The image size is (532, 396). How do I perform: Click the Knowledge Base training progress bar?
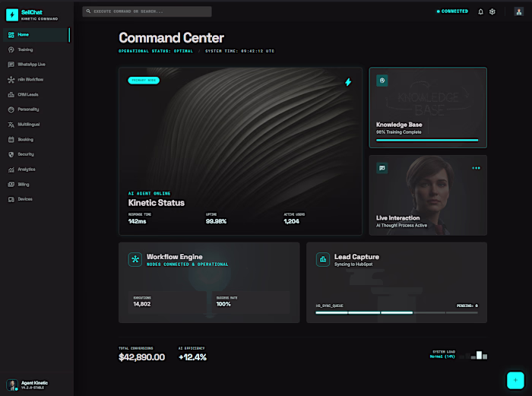coord(427,140)
